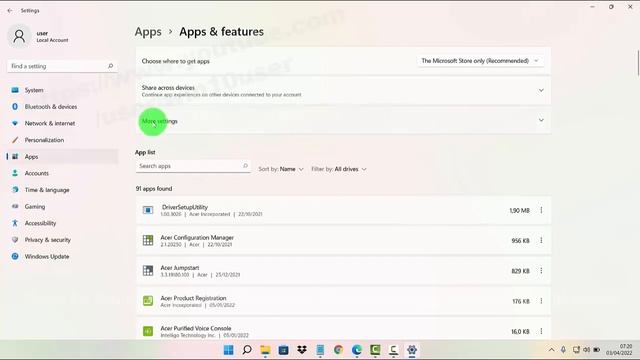The width and height of the screenshot is (640, 360).
Task: Open the taskbar clock and date
Action: 619,350
